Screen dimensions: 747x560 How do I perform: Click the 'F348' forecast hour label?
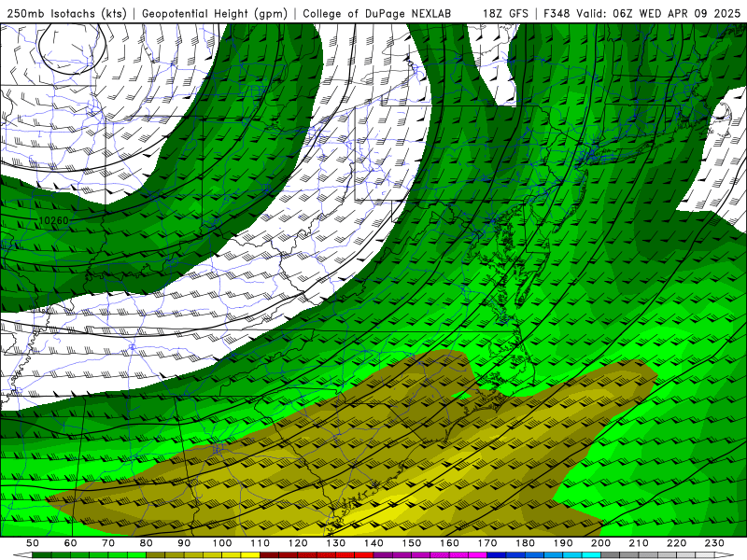pyautogui.click(x=557, y=13)
